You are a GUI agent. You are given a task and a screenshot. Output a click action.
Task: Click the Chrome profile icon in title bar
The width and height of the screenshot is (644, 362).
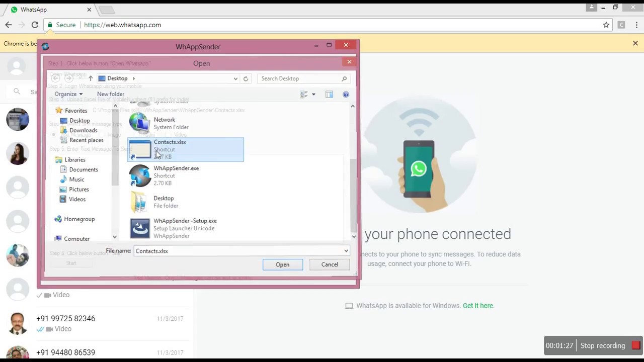592,7
